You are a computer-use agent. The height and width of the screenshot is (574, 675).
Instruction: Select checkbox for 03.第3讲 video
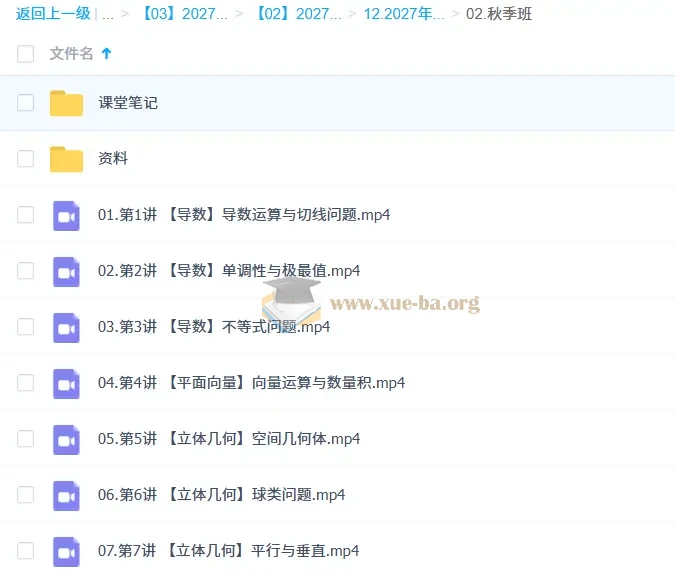click(25, 326)
